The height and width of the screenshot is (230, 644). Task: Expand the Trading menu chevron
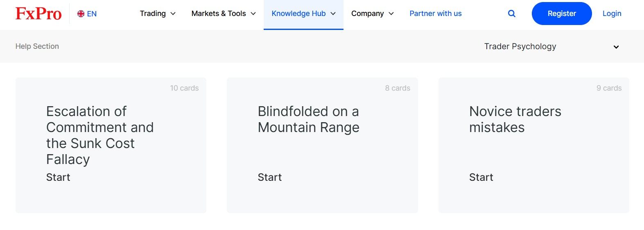tap(173, 14)
